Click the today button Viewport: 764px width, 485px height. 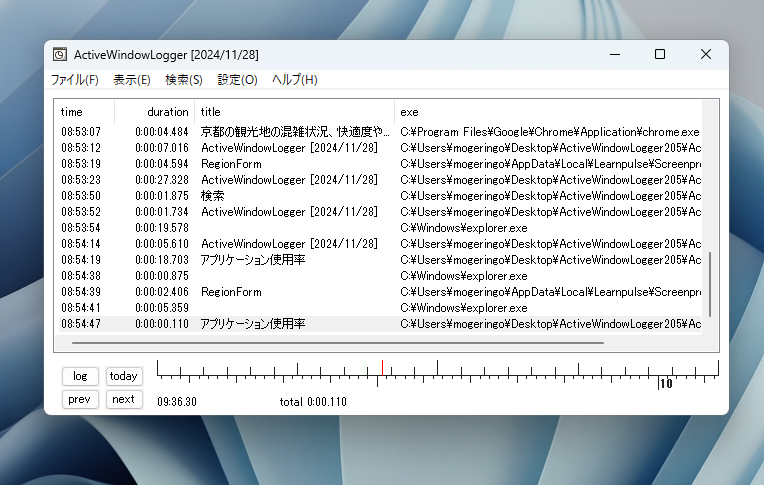[124, 376]
